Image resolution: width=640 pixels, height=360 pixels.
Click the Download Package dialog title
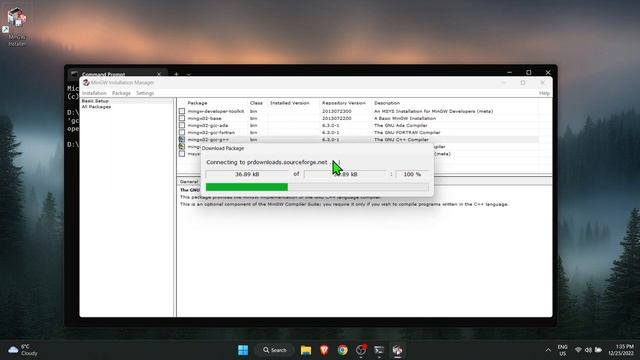pyautogui.click(x=223, y=148)
